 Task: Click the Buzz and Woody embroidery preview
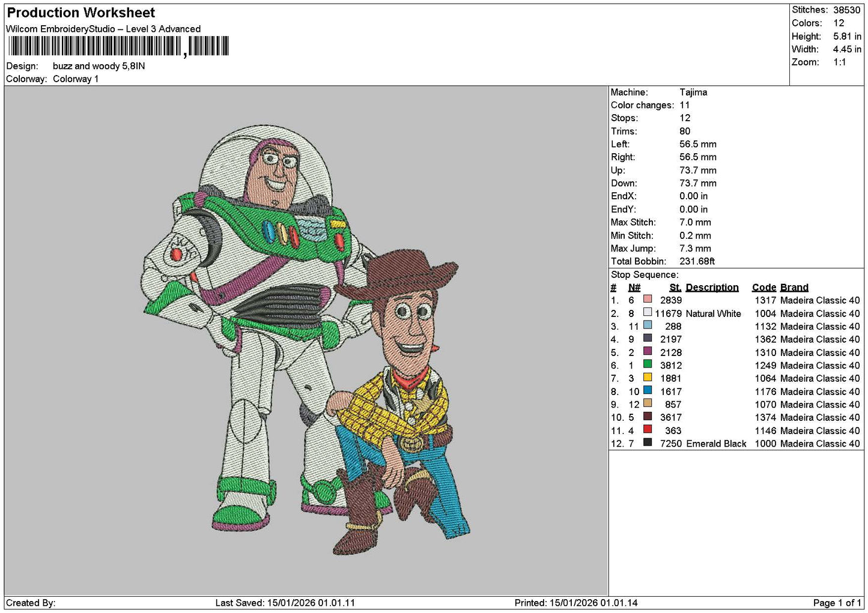click(307, 339)
